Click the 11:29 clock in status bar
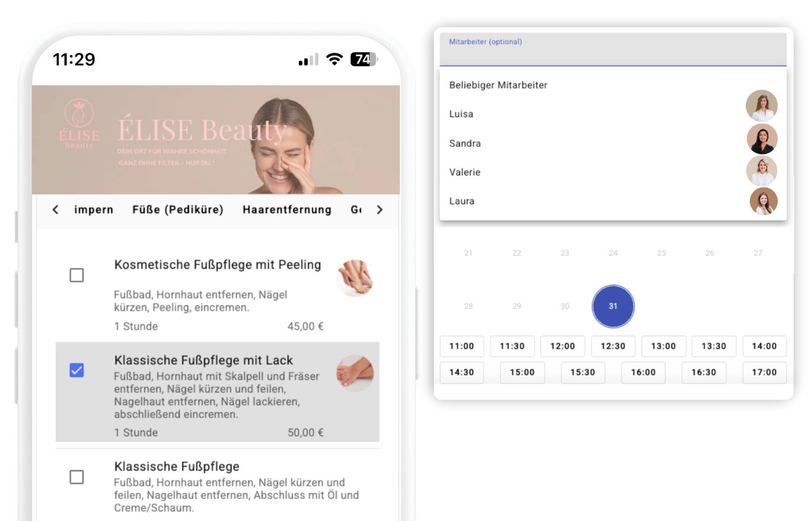812x521 pixels. pyautogui.click(x=74, y=59)
